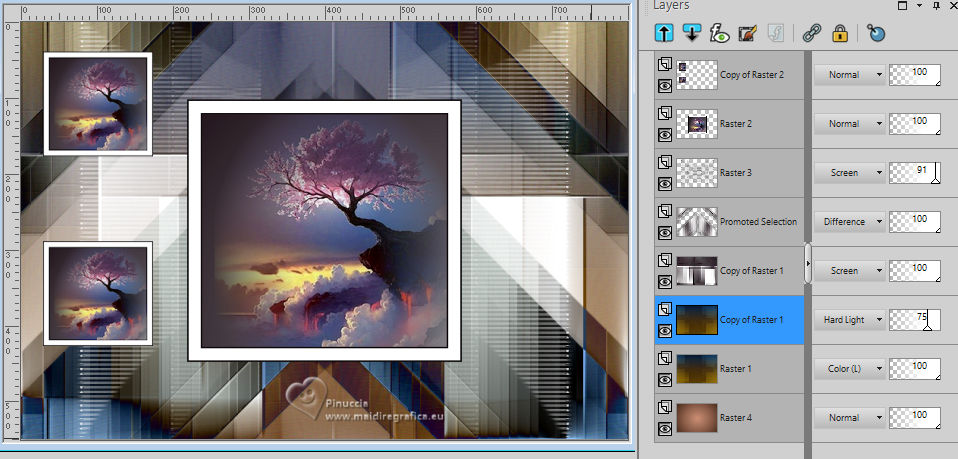Open the Color (L) blend mode dropdown
The image size is (958, 459).
click(x=850, y=369)
